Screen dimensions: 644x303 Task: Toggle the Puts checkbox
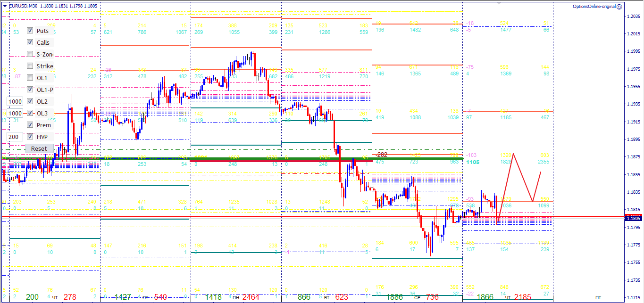pyautogui.click(x=30, y=31)
